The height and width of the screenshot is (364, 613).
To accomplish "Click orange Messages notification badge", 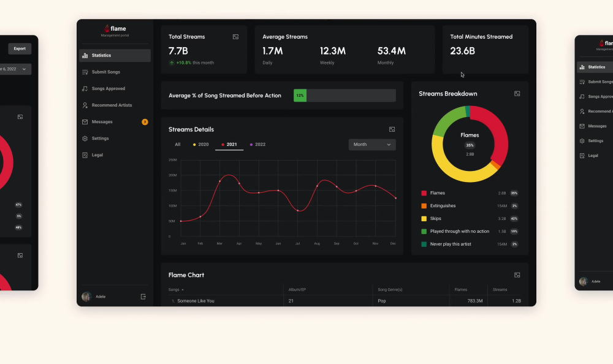I will pyautogui.click(x=145, y=122).
